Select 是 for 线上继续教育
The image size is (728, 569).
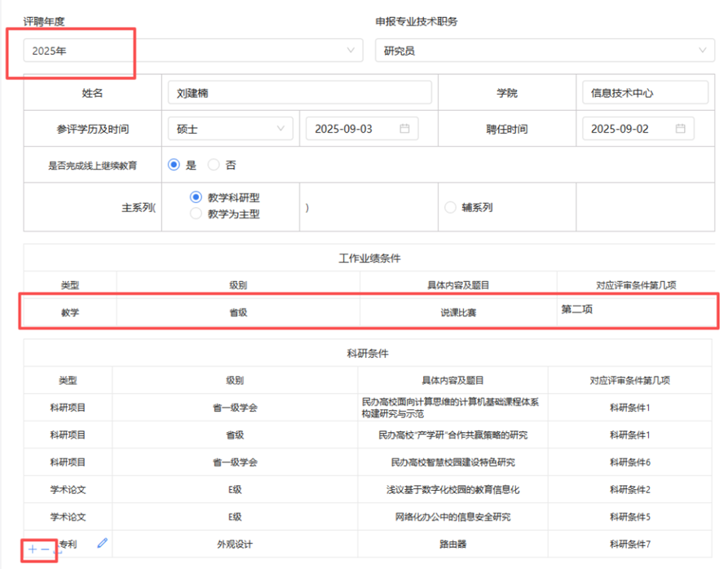174,165
